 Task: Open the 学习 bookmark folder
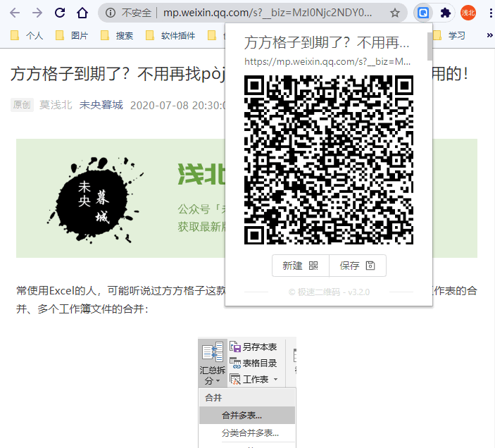[449, 35]
